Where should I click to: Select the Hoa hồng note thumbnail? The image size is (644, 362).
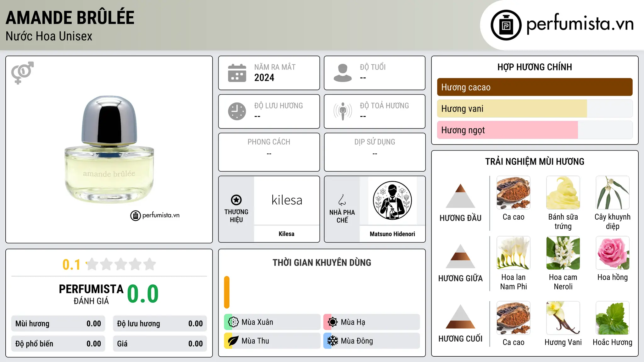613,253
